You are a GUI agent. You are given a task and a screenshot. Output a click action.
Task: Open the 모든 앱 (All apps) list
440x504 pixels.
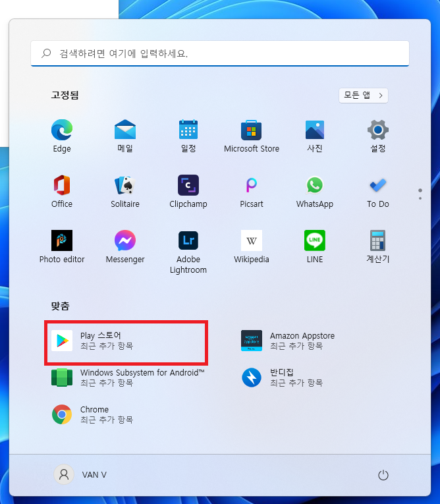[364, 96]
